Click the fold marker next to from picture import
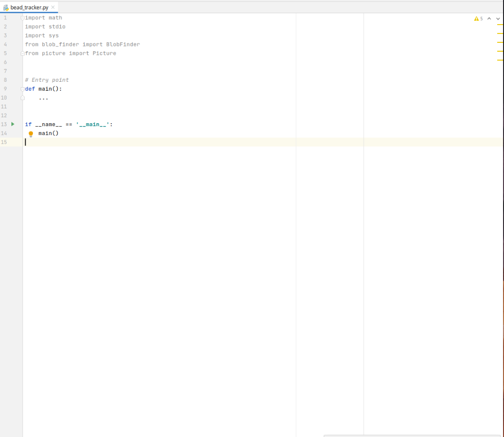 tap(22, 53)
